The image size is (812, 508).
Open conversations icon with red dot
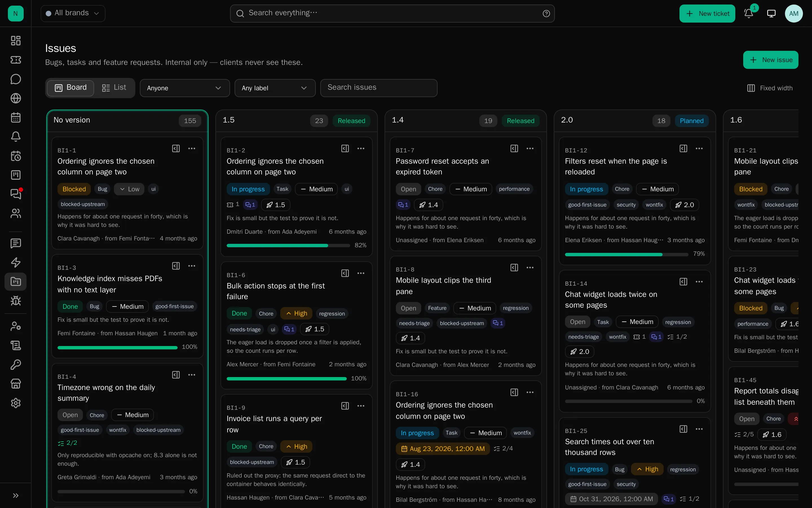(16, 194)
